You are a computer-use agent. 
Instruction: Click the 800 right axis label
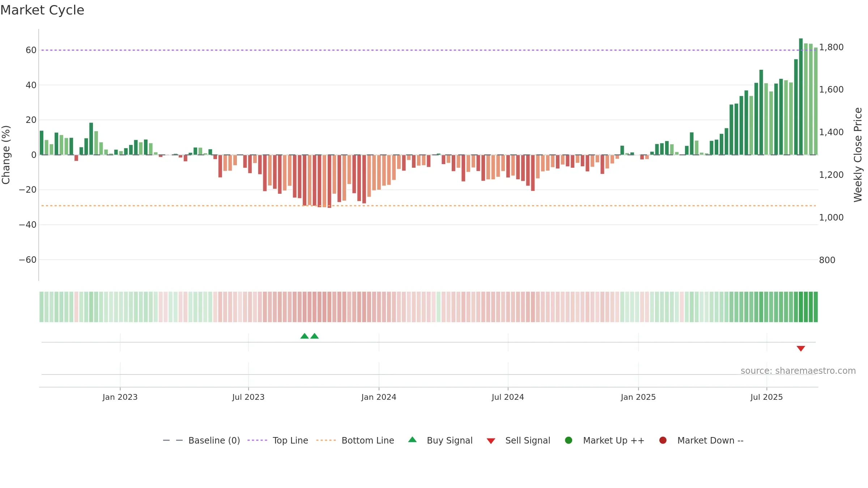tap(827, 260)
